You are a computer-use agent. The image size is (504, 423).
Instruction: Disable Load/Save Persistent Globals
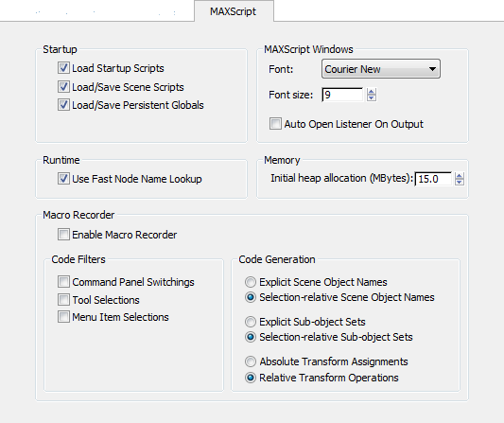[x=63, y=105]
